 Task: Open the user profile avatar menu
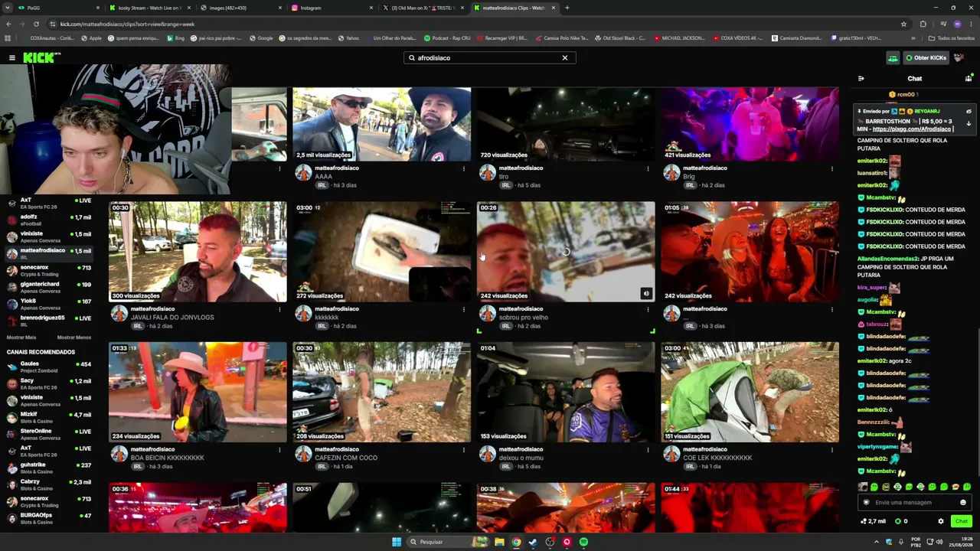click(959, 57)
